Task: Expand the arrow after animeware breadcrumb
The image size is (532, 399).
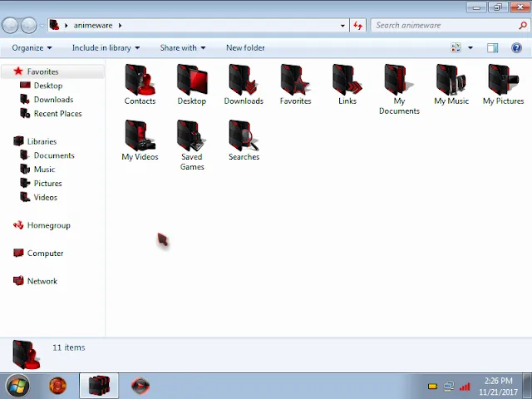Action: [120, 26]
